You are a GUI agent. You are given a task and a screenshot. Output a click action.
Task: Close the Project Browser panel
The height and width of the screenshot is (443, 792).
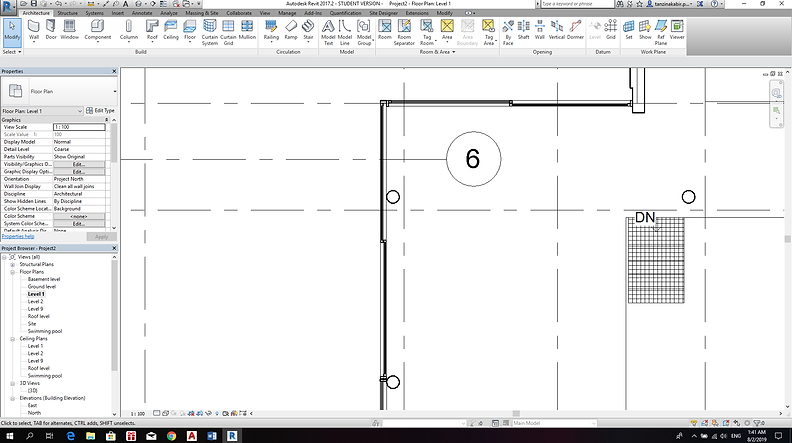tap(114, 248)
